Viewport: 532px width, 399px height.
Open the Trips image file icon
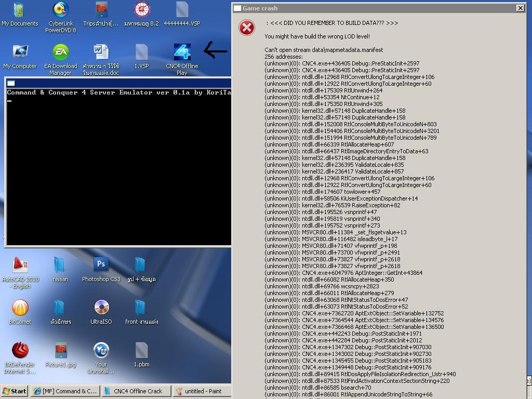pyautogui.click(x=101, y=14)
